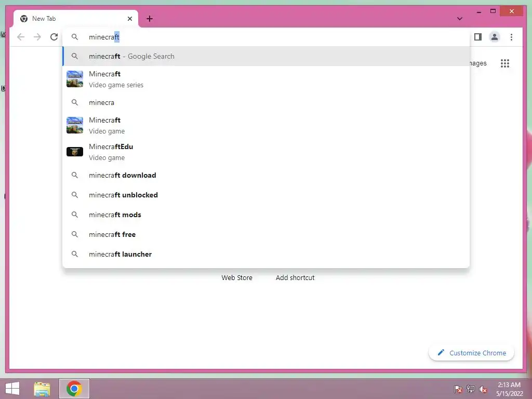Click magnifier icon beside minecraft launcher

point(75,254)
